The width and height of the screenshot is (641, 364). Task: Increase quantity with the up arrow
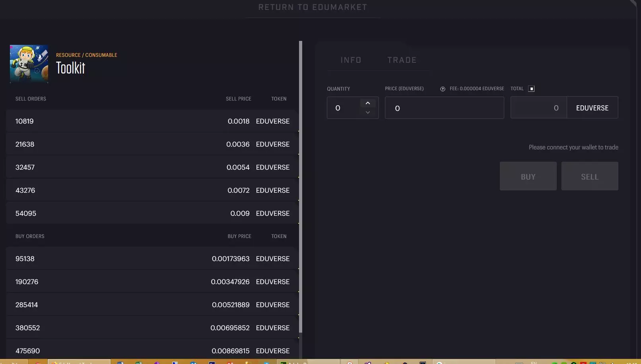pos(368,103)
